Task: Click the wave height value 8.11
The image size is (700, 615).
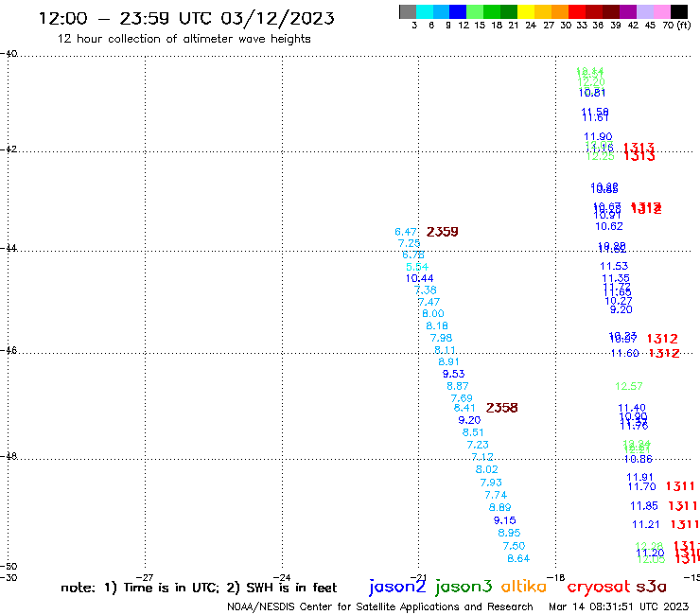Action: [446, 350]
